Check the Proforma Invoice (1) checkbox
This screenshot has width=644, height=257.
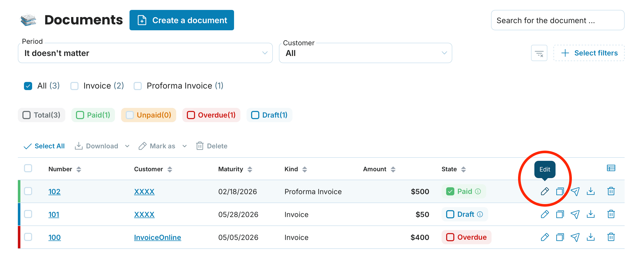tap(138, 86)
